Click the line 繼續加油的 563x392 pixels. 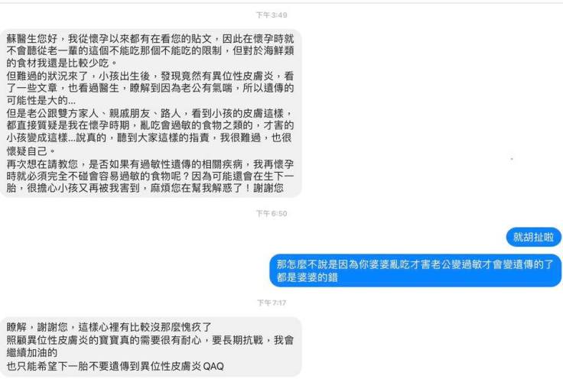(x=32, y=352)
